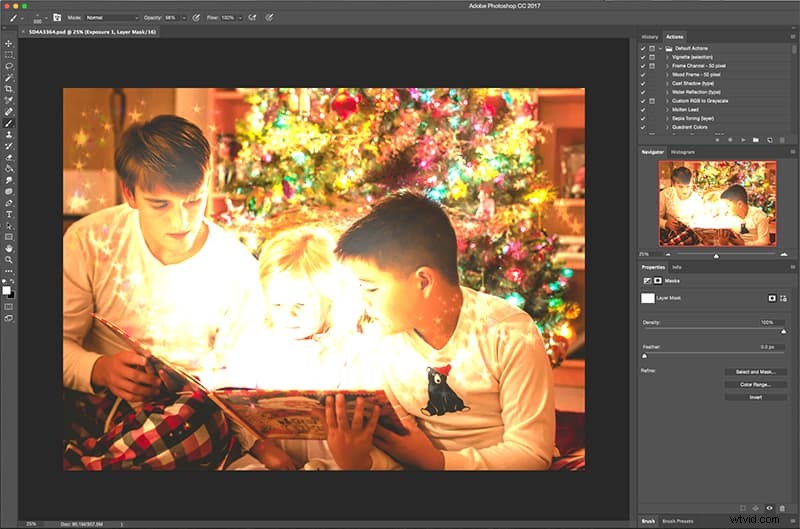Viewport: 800px width, 529px height.
Task: Switch to the Info tab
Action: point(677,267)
